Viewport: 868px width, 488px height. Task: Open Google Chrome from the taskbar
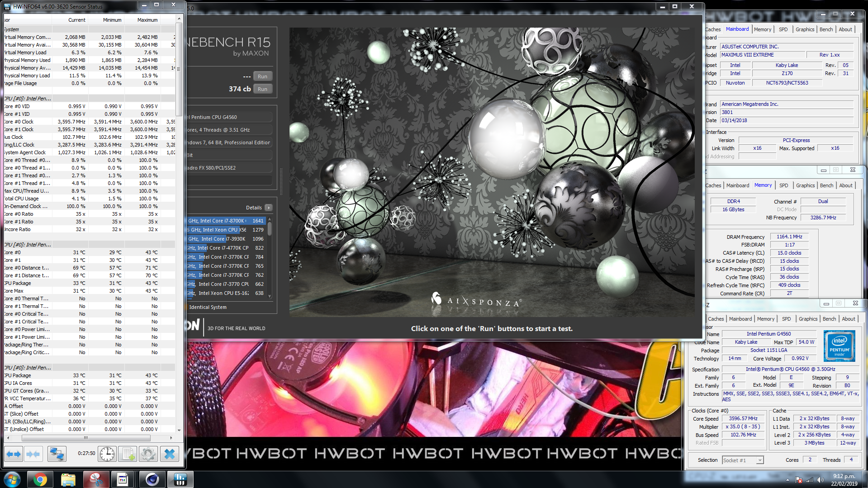40,479
